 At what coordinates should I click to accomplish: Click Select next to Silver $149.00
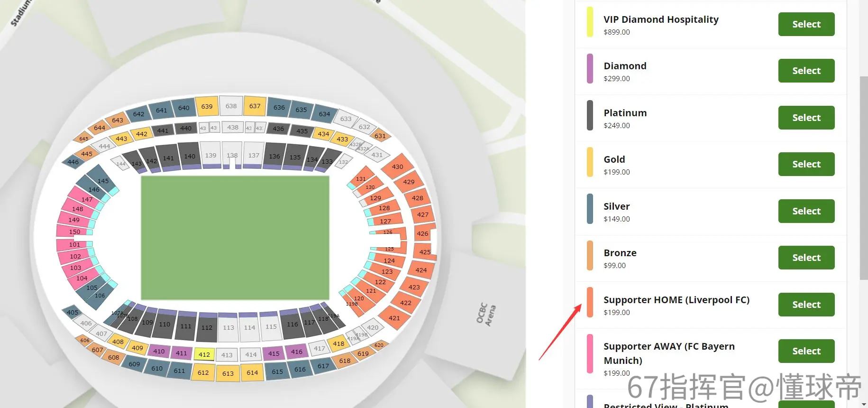806,211
